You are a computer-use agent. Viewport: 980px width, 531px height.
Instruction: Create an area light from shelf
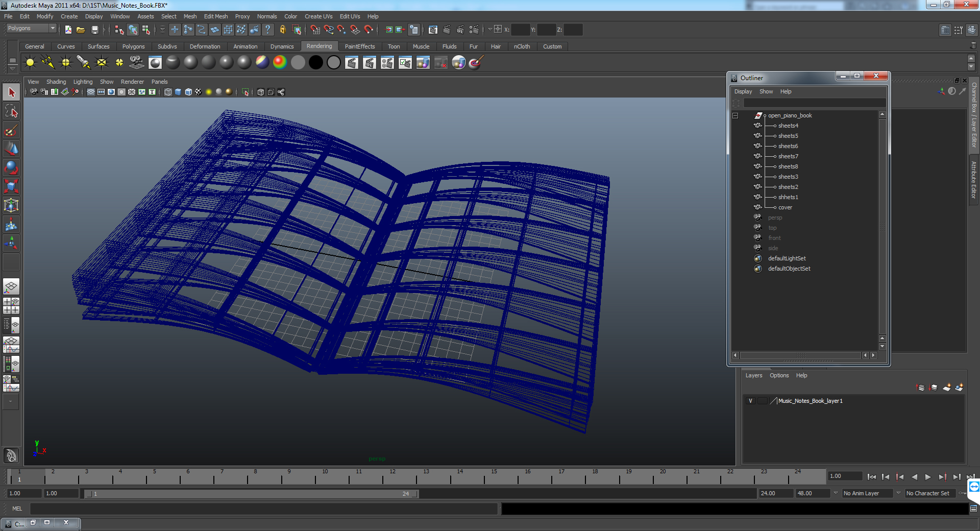102,63
